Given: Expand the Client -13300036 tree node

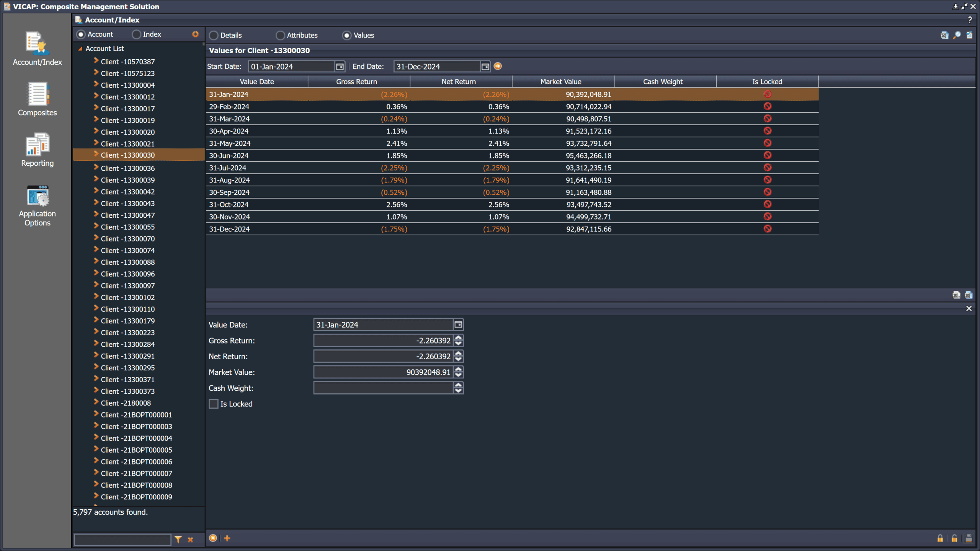Looking at the screenshot, I should 96,167.
